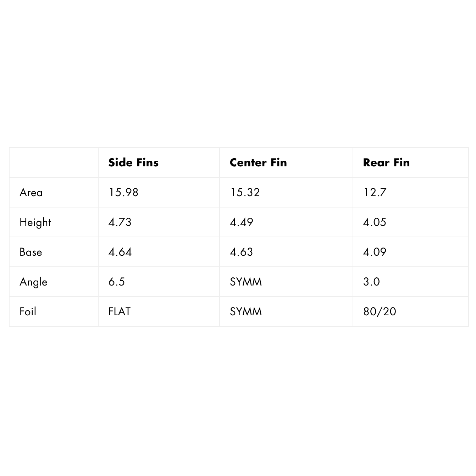The width and height of the screenshot is (476, 476).
Task: Select the SYMM value in Angle row
Action: (246, 282)
